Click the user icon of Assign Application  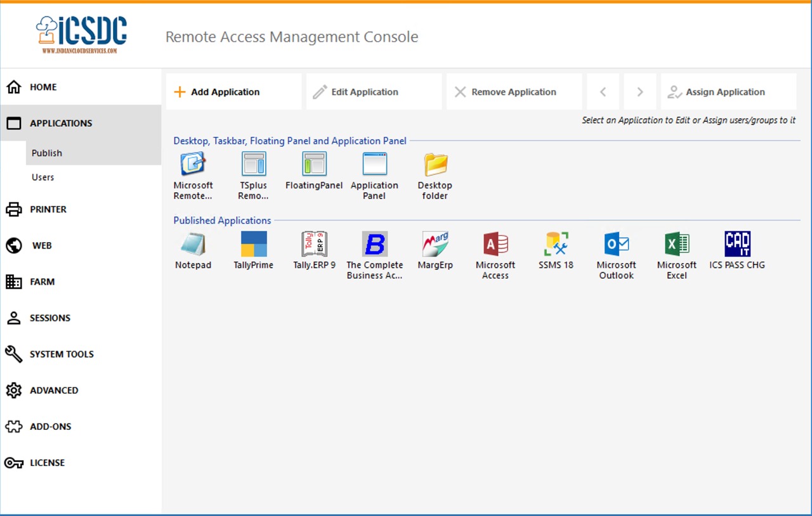675,93
